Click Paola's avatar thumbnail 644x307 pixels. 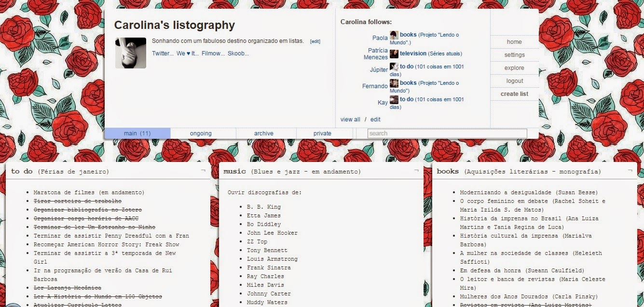pyautogui.click(x=393, y=35)
